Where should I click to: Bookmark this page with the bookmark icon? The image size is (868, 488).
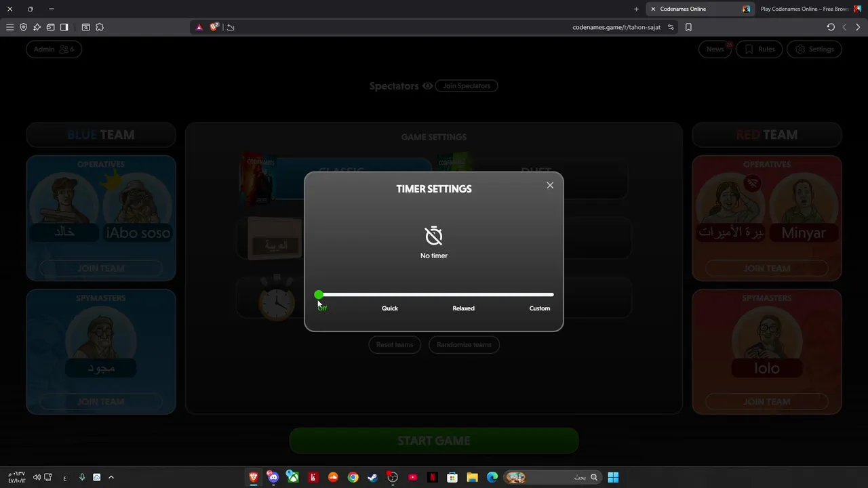pyautogui.click(x=688, y=27)
